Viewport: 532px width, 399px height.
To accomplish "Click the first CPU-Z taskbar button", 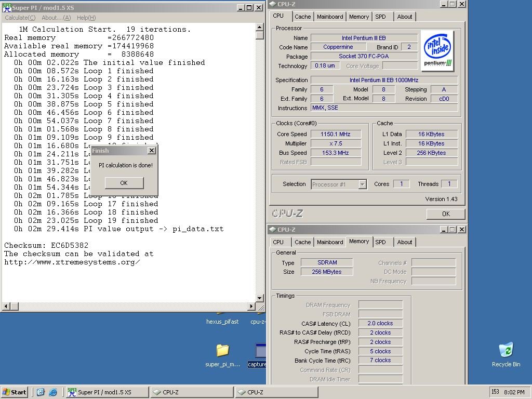I will pos(191,392).
